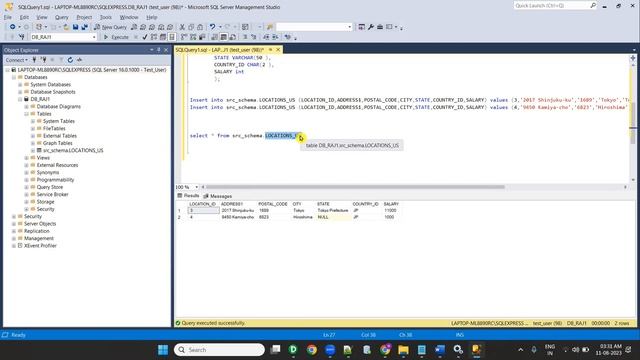
Task: Open the Window menu
Action: (129, 17)
